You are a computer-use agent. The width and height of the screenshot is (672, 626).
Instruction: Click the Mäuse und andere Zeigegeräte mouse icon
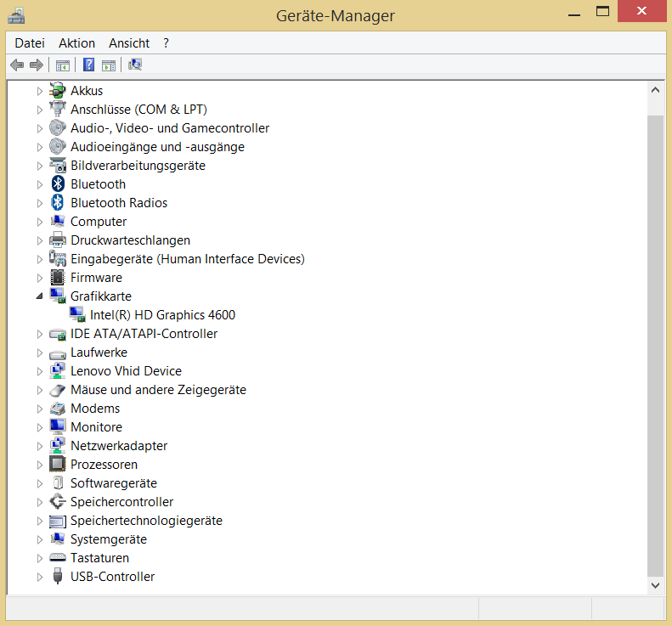click(58, 391)
